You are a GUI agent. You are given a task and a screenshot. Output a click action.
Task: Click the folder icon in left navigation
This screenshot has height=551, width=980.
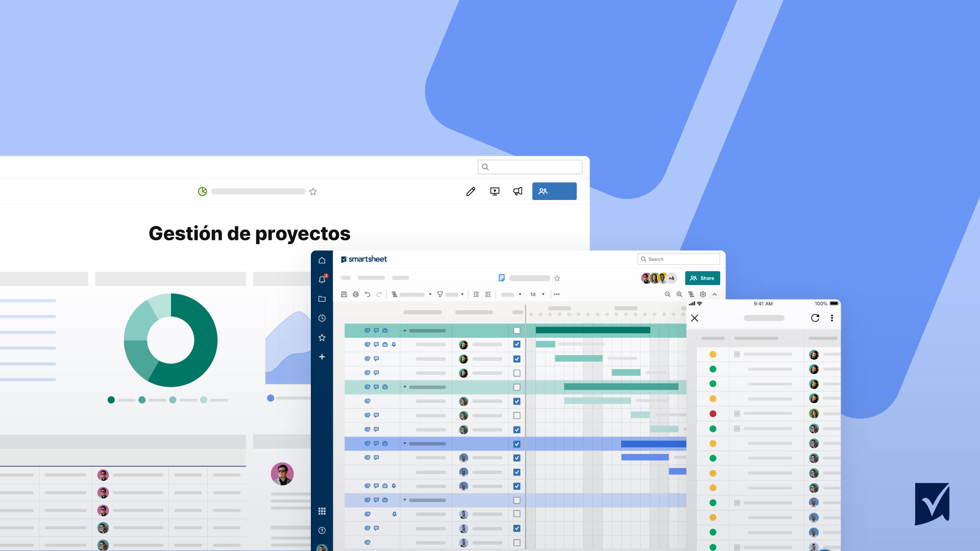322,298
